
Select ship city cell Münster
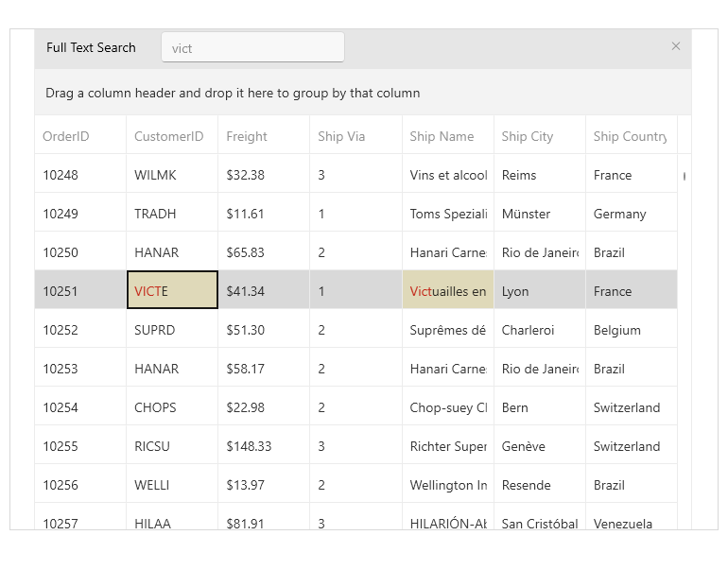tap(540, 213)
